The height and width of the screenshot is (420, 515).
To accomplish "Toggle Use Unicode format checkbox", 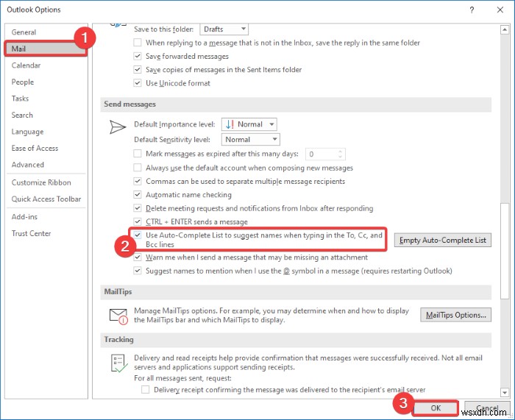I will click(x=138, y=83).
